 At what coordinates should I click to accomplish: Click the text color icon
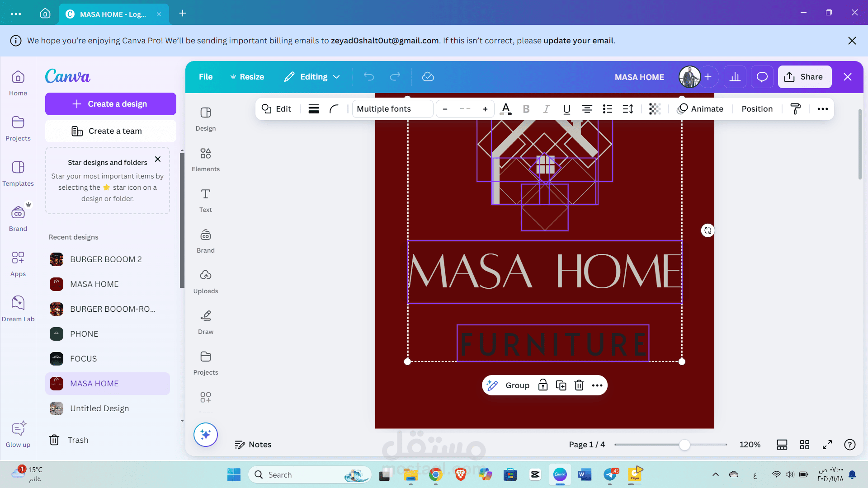coord(506,109)
